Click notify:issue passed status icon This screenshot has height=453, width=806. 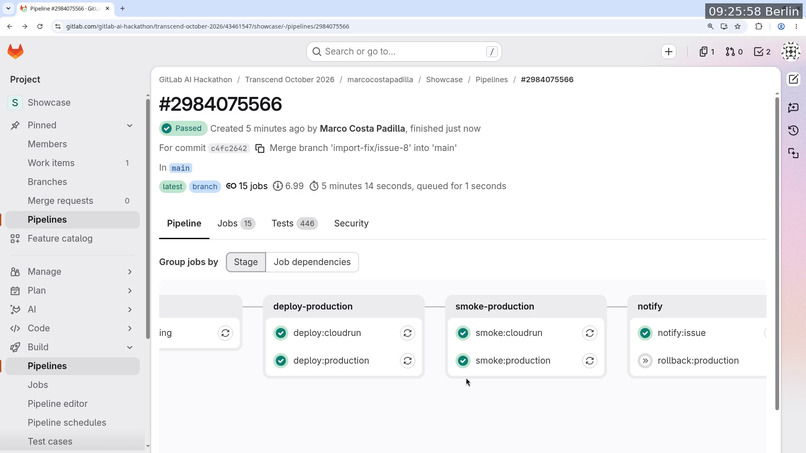tap(645, 333)
